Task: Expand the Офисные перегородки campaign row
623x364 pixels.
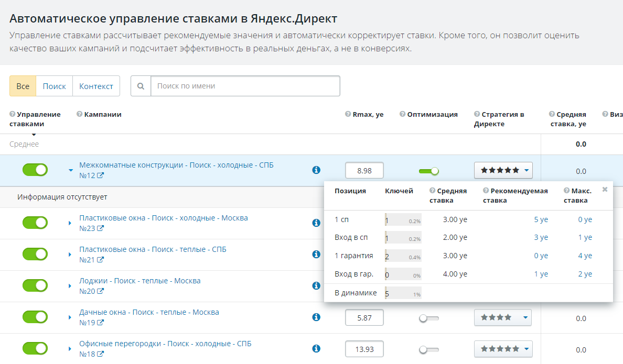Action: tap(70, 348)
